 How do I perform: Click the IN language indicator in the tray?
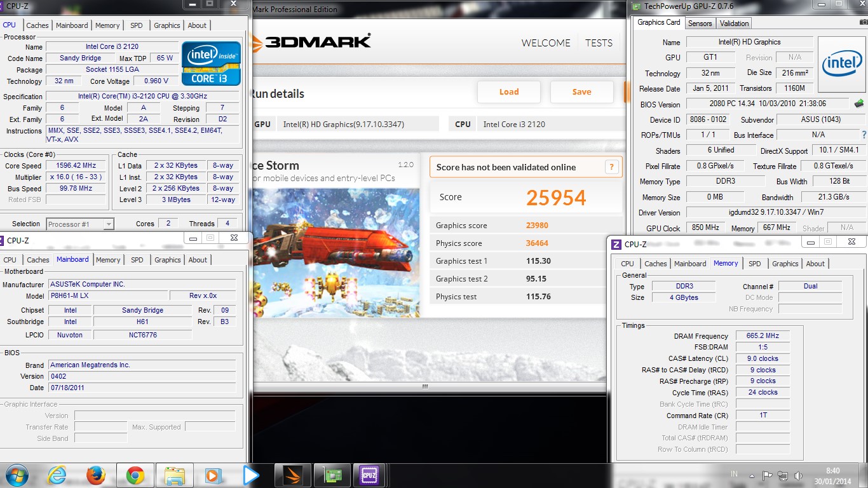coord(735,475)
